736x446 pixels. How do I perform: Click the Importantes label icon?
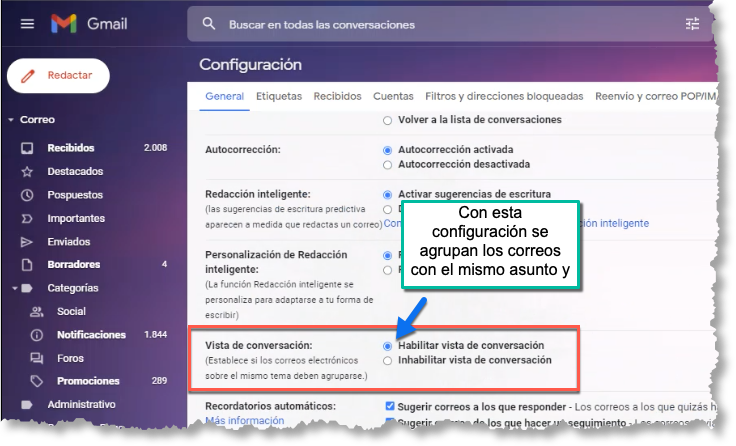(27, 218)
